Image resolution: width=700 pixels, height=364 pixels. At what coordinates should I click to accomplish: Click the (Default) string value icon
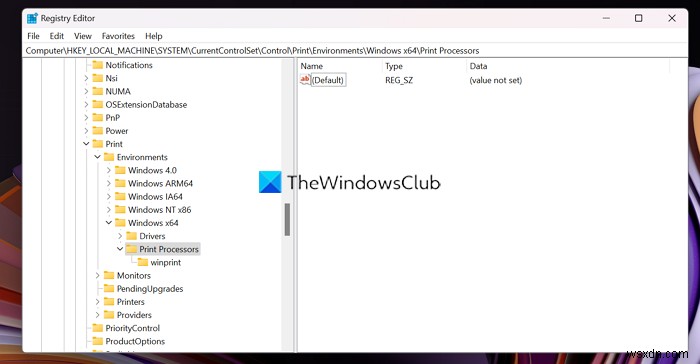click(305, 80)
